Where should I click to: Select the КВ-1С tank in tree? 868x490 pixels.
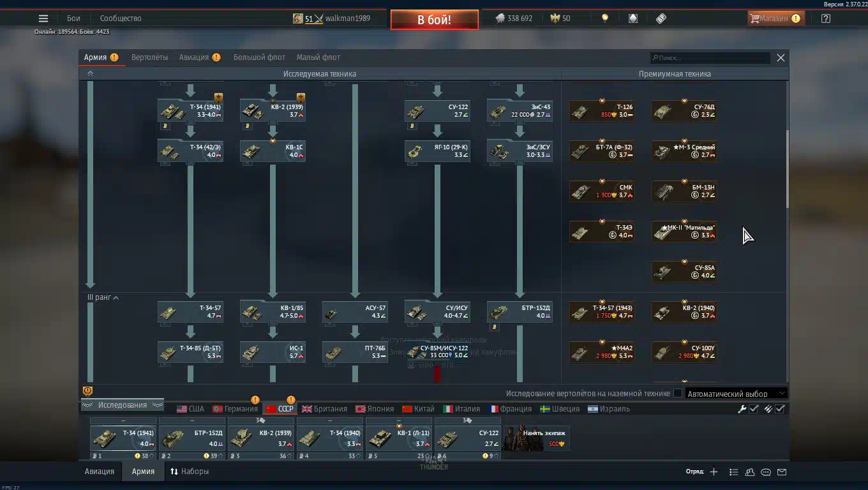point(273,151)
